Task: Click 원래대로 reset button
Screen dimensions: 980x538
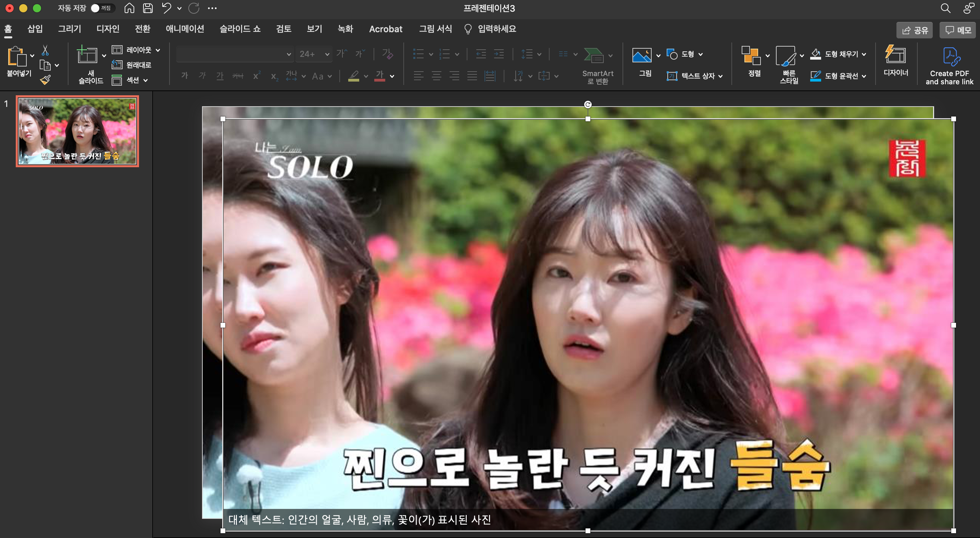Action: (x=131, y=65)
